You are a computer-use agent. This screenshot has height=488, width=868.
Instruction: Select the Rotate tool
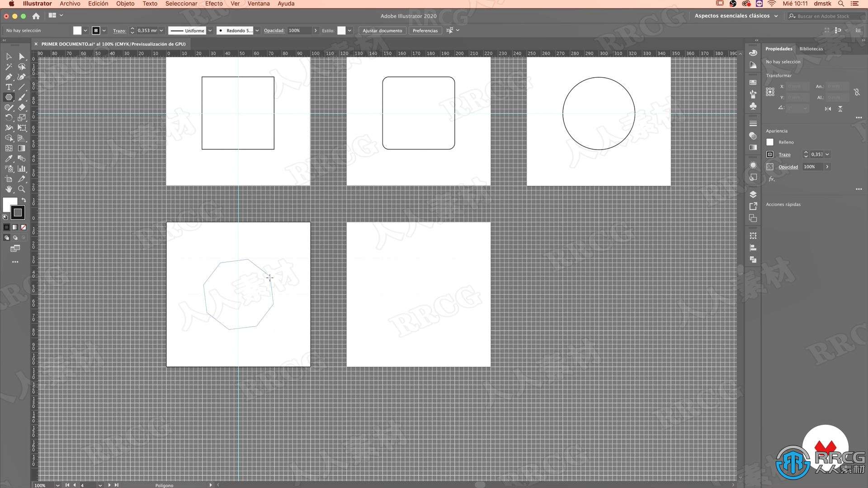click(x=9, y=117)
